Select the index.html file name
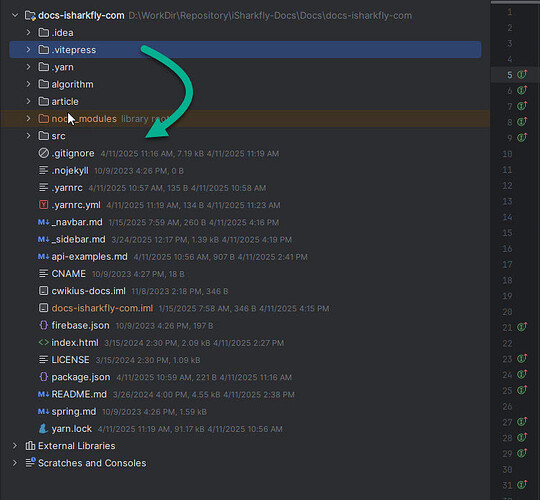The image size is (540, 500). (x=75, y=343)
